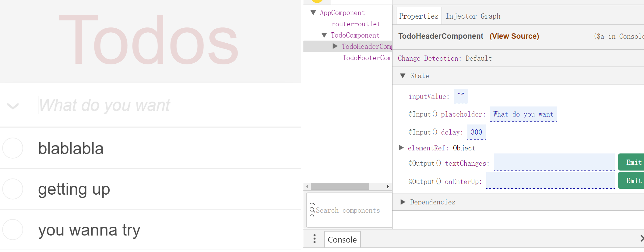Expand the elementRef Object property
This screenshot has width=644, height=252.
tap(401, 148)
